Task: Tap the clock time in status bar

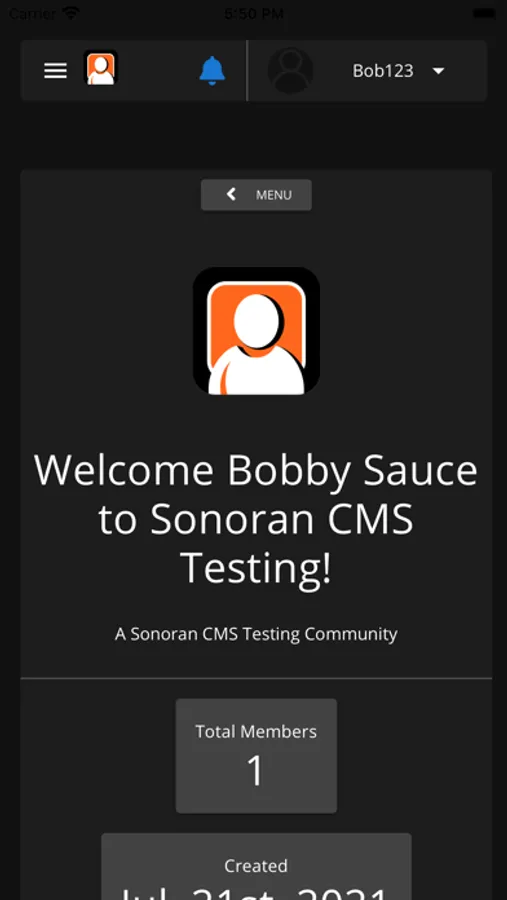Action: tap(253, 13)
